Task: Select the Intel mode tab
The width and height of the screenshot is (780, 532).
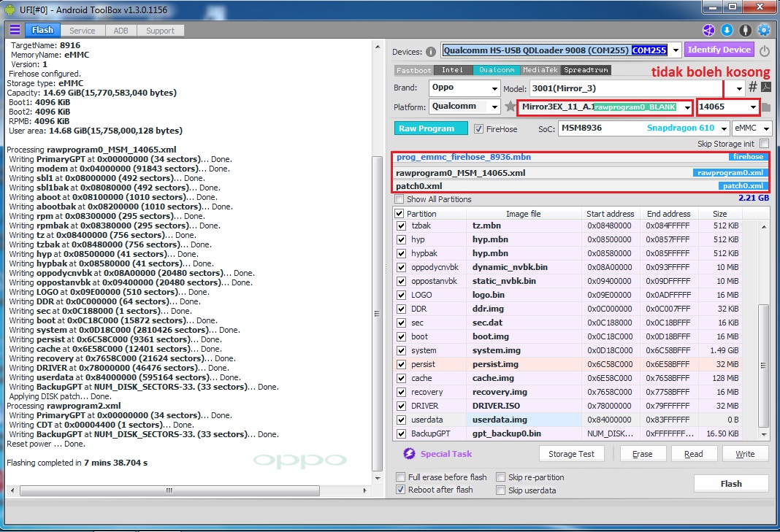Action: pos(453,70)
